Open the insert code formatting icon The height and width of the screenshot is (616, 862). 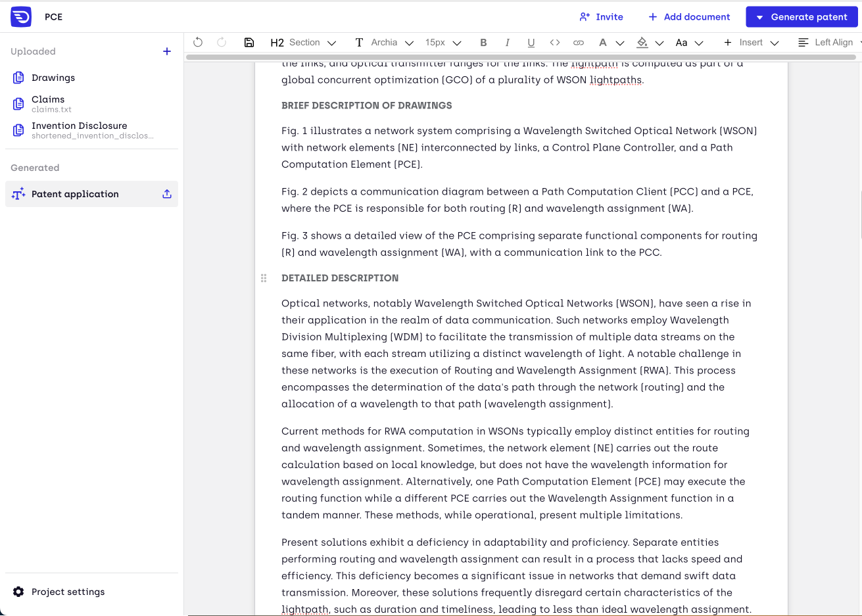click(555, 42)
